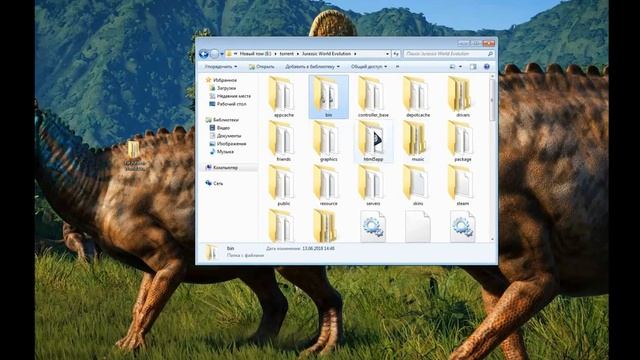Viewport: 640px width, 360px height.
Task: Select the package folder
Action: tap(462, 141)
